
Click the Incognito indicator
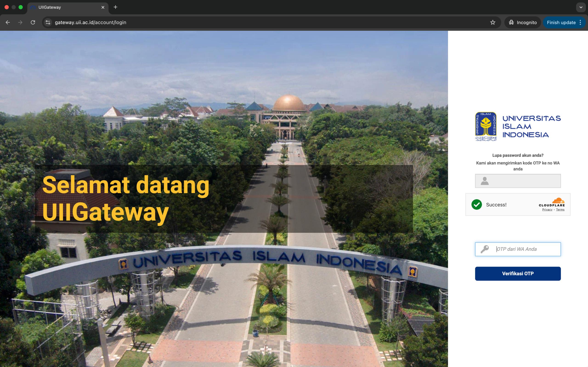[523, 22]
